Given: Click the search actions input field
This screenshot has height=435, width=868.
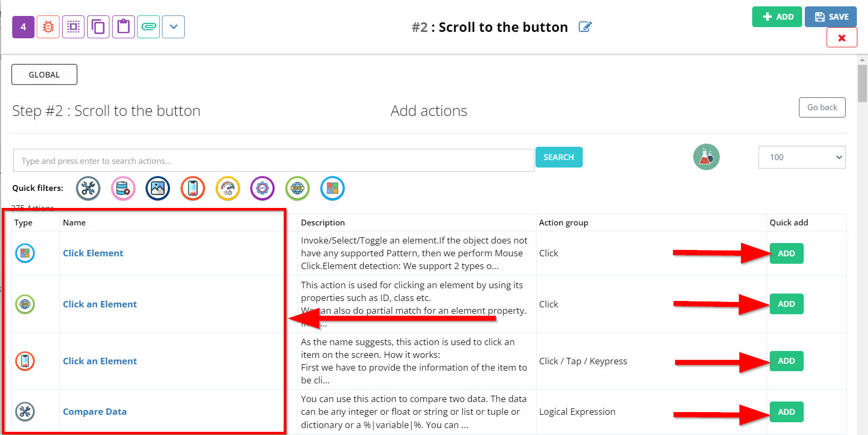Looking at the screenshot, I should [x=274, y=161].
